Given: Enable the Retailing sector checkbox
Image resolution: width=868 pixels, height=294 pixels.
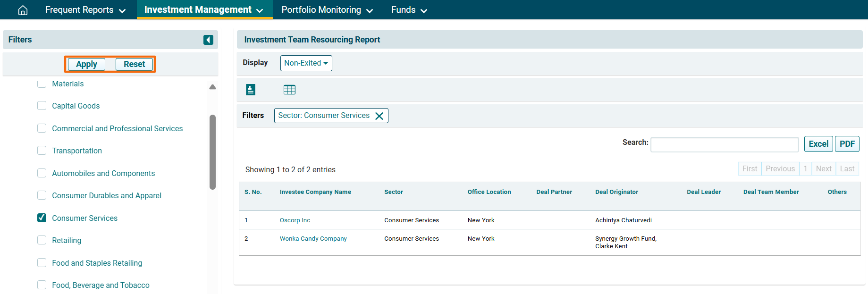Looking at the screenshot, I should click(x=42, y=240).
